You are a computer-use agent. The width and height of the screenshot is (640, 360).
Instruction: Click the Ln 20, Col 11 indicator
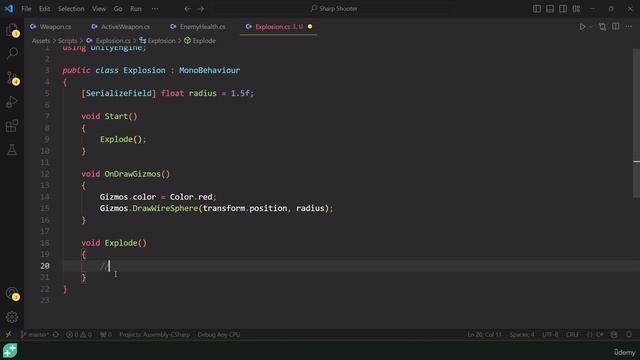[x=484, y=334]
